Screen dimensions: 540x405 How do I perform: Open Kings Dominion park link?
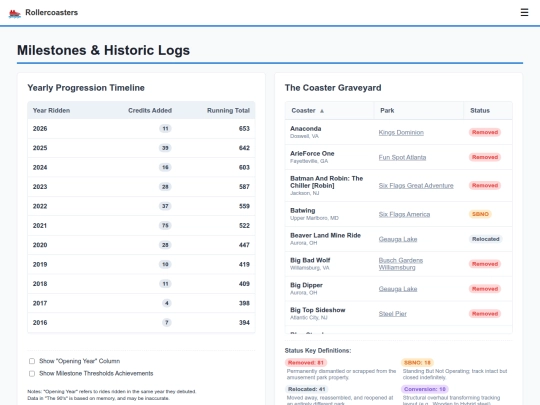click(x=401, y=133)
